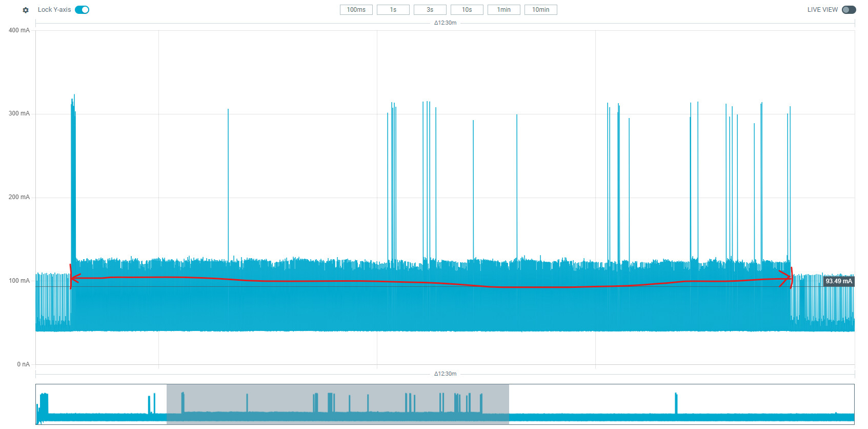
Task: Click the bottom Δ12:30m duration label
Action: (445, 374)
